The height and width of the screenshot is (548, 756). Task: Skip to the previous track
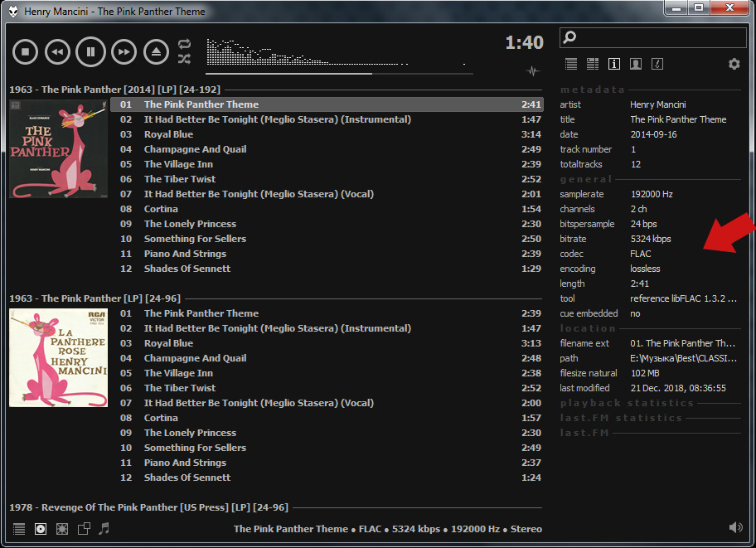click(x=57, y=51)
